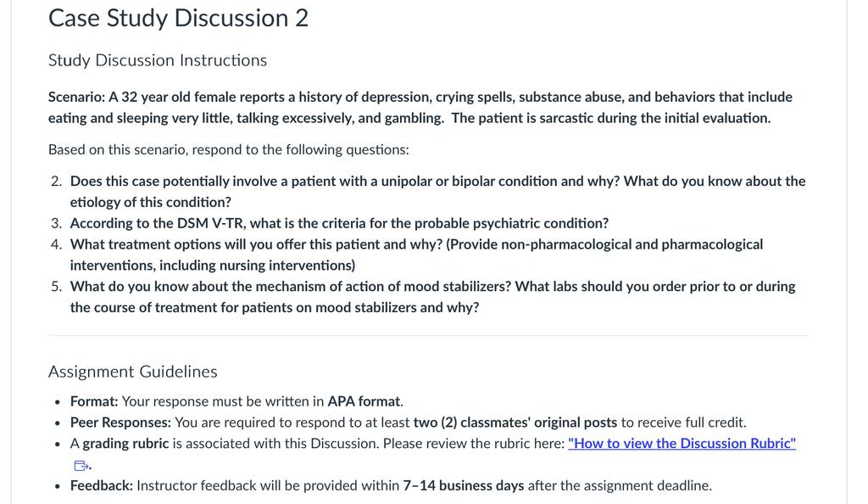Image resolution: width=868 pixels, height=504 pixels.
Task: Click the bold "Scenario:" label
Action: pos(76,97)
